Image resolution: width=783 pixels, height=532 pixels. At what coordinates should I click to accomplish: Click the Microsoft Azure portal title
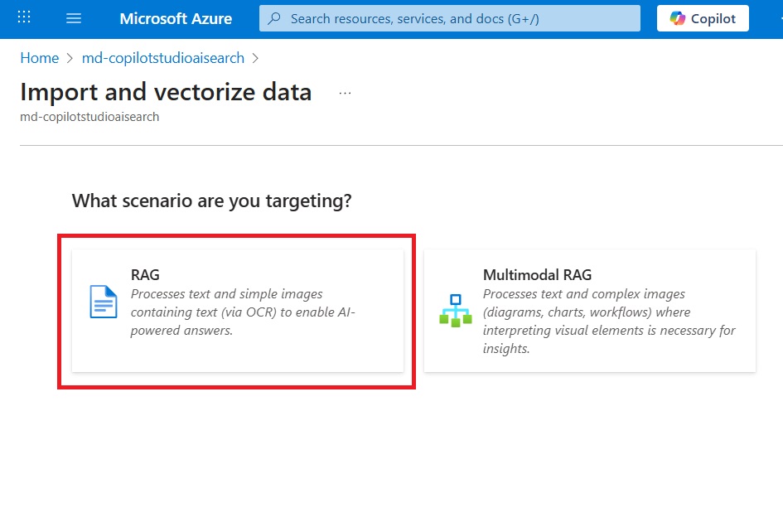[176, 18]
